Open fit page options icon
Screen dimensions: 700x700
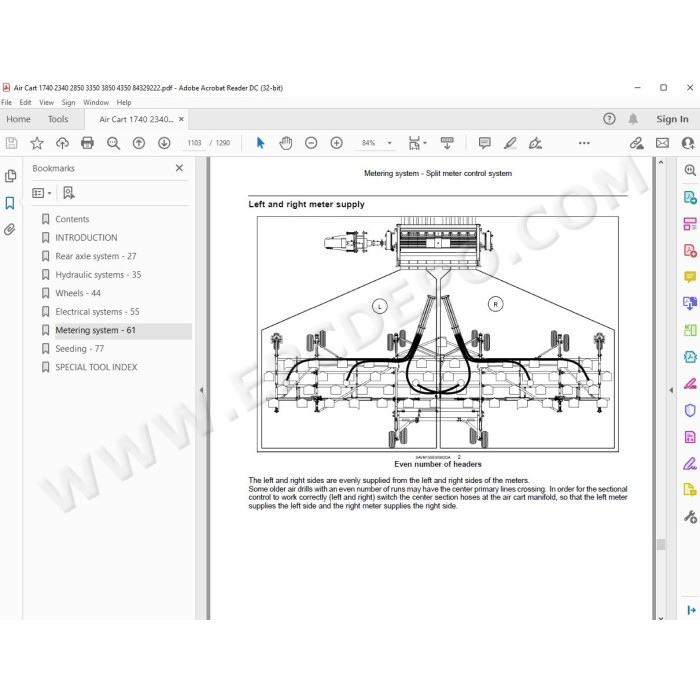coord(417,143)
